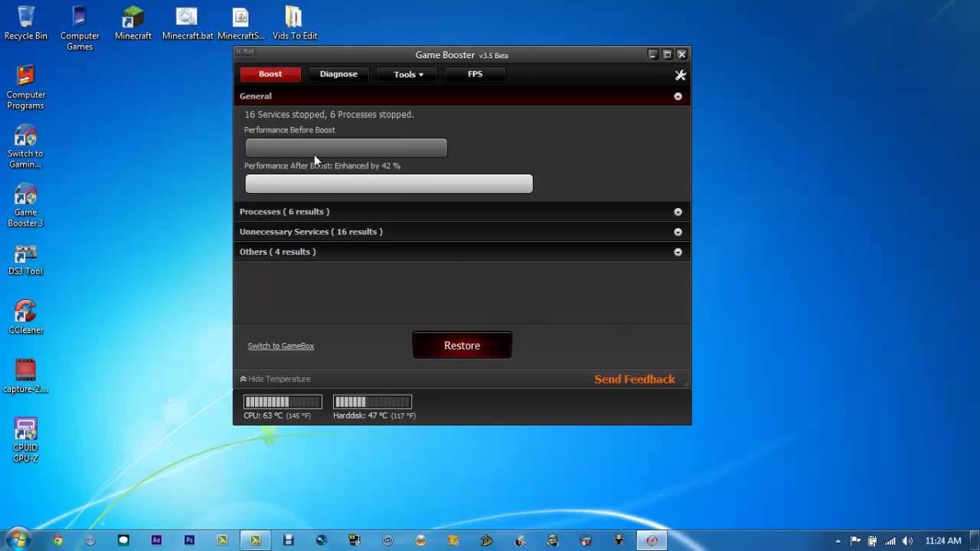Open Google Chrome from the taskbar
Screen dimensions: 980x551
coord(57,540)
